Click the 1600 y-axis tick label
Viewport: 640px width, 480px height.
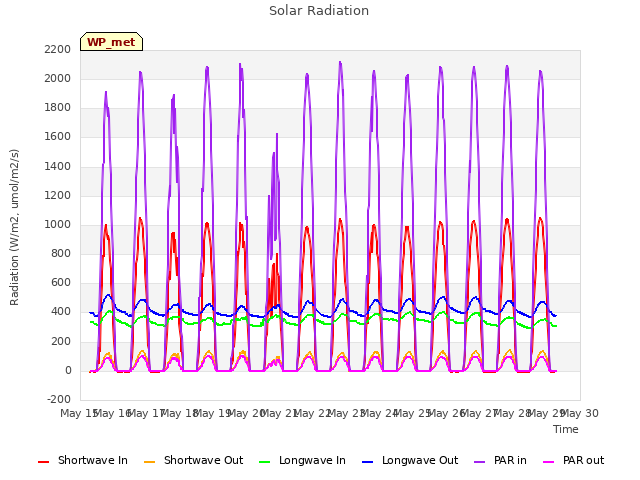(58, 137)
